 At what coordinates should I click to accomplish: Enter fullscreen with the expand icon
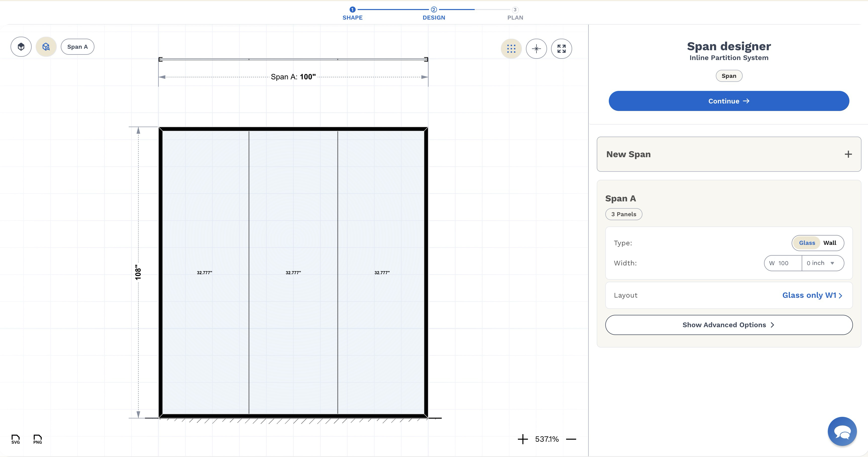(x=561, y=48)
